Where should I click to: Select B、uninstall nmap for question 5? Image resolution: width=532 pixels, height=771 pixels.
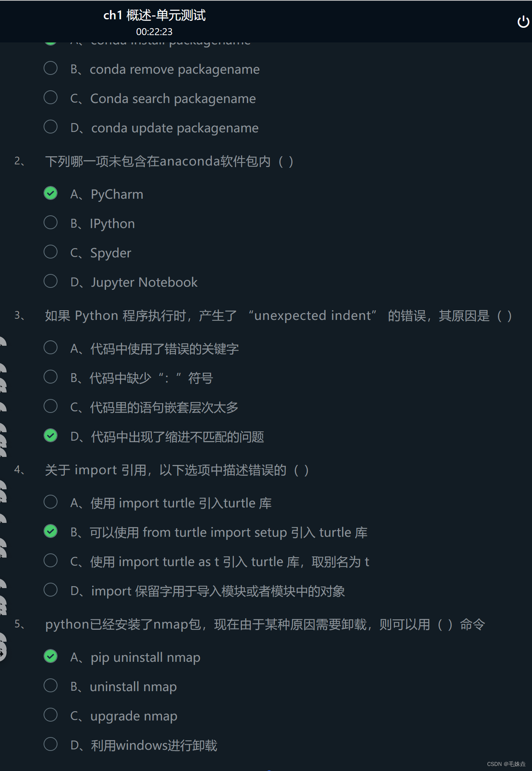pos(50,685)
